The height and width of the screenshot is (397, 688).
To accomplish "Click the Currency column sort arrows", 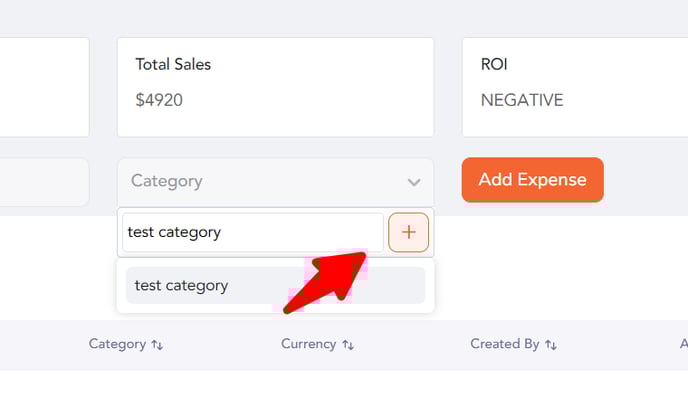I will pos(348,345).
